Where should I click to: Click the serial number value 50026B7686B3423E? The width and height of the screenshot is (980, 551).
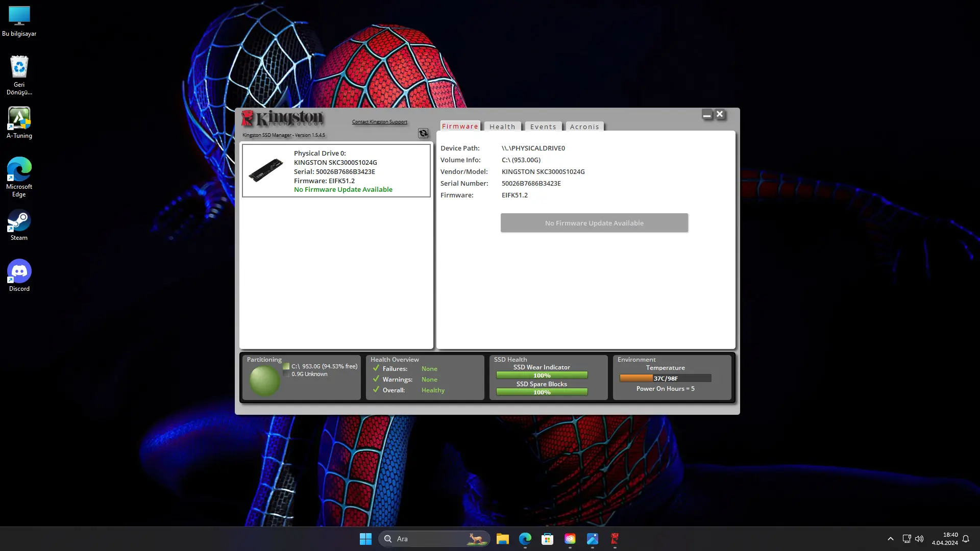pos(531,183)
